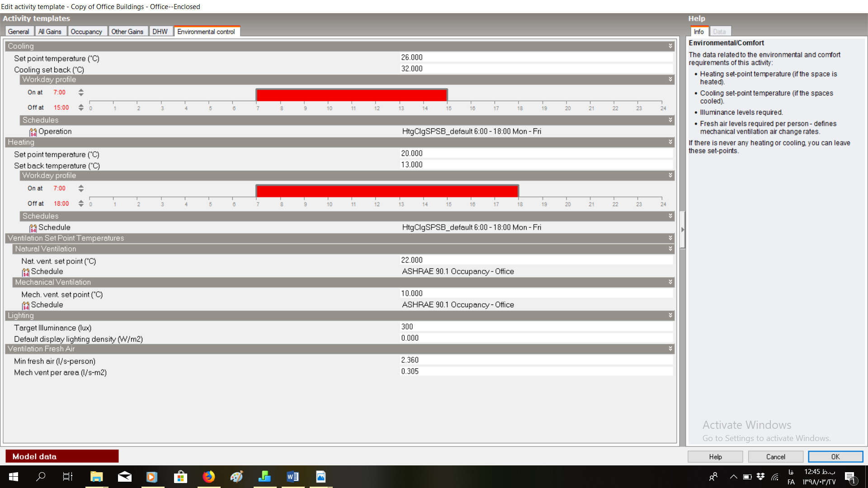The image size is (868, 488).
Task: Collapse Help panel with side arrow
Action: coord(683,230)
